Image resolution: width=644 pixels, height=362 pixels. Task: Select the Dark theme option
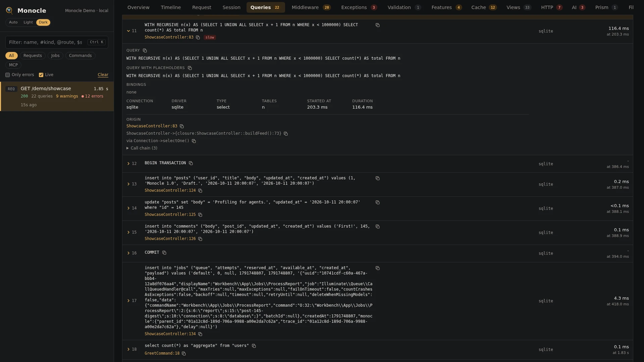pos(43,22)
